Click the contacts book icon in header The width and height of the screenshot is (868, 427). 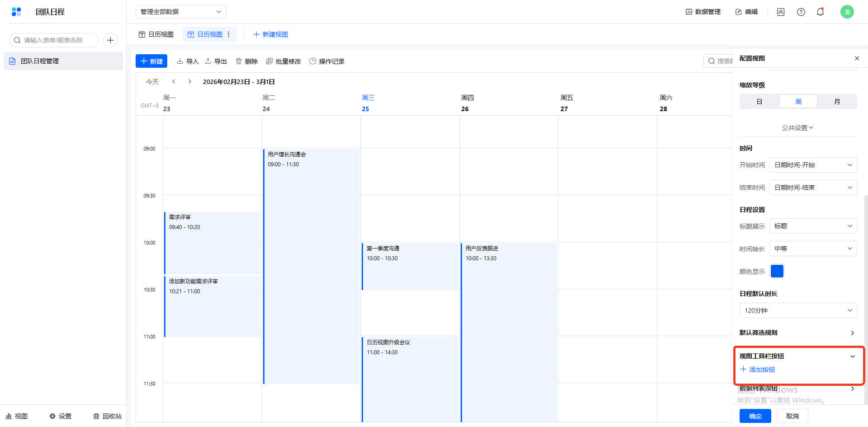pyautogui.click(x=781, y=12)
